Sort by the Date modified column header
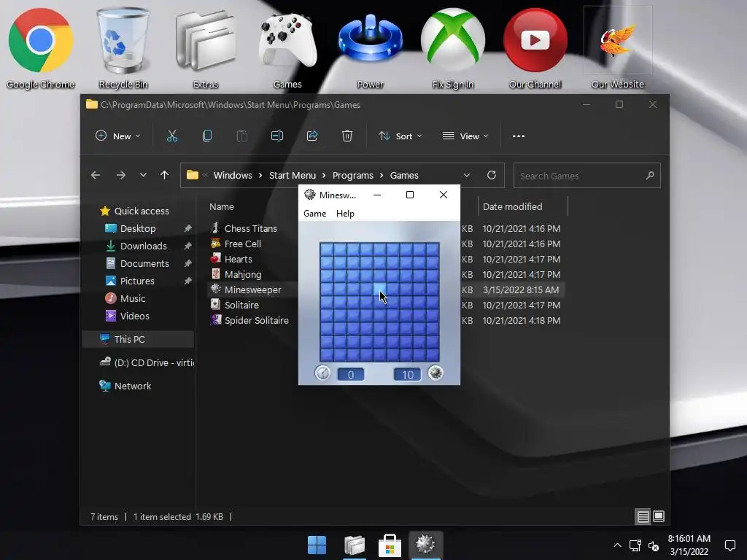The width and height of the screenshot is (747, 560). coord(513,206)
